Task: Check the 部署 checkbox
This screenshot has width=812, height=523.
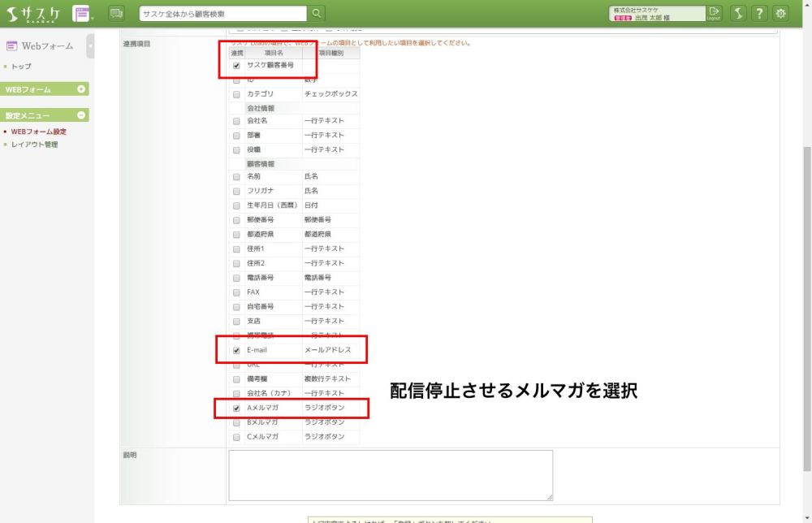Action: [236, 136]
